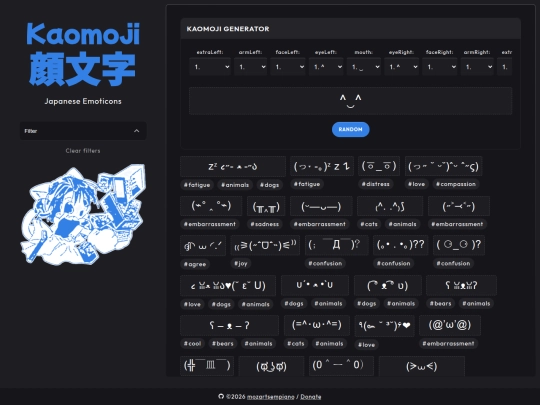This screenshot has width=540, height=405.
Task: Select the #cats tag under (=^·ω·^=)
Action: click(x=296, y=344)
